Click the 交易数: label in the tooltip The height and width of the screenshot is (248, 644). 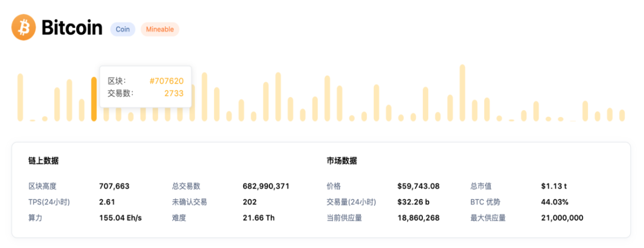point(120,93)
